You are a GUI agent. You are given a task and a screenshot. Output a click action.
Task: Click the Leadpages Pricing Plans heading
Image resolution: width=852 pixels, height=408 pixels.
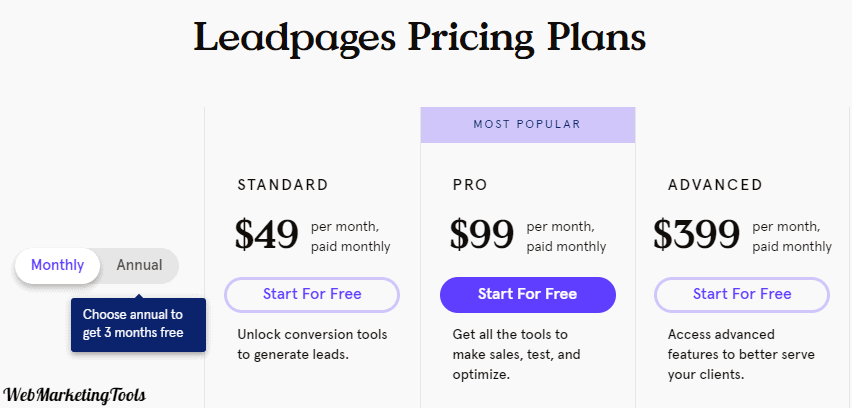point(420,37)
